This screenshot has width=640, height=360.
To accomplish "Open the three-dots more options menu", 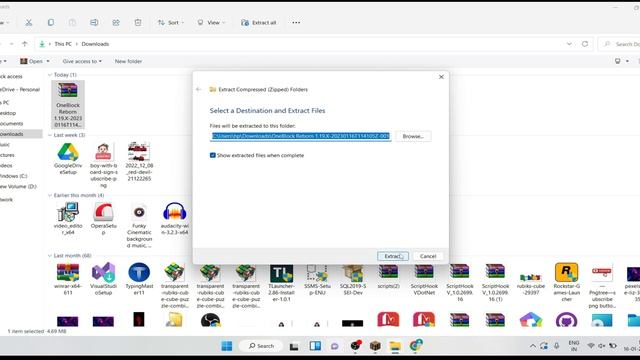I will click(296, 22).
